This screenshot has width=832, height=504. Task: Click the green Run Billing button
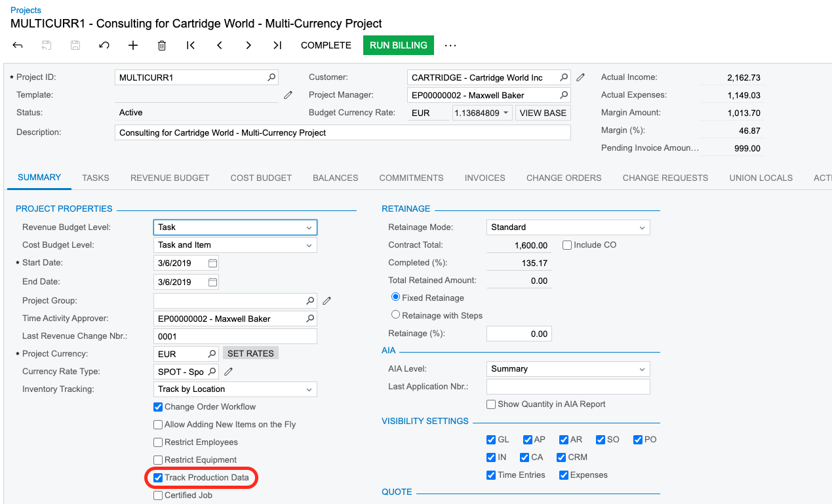click(398, 45)
